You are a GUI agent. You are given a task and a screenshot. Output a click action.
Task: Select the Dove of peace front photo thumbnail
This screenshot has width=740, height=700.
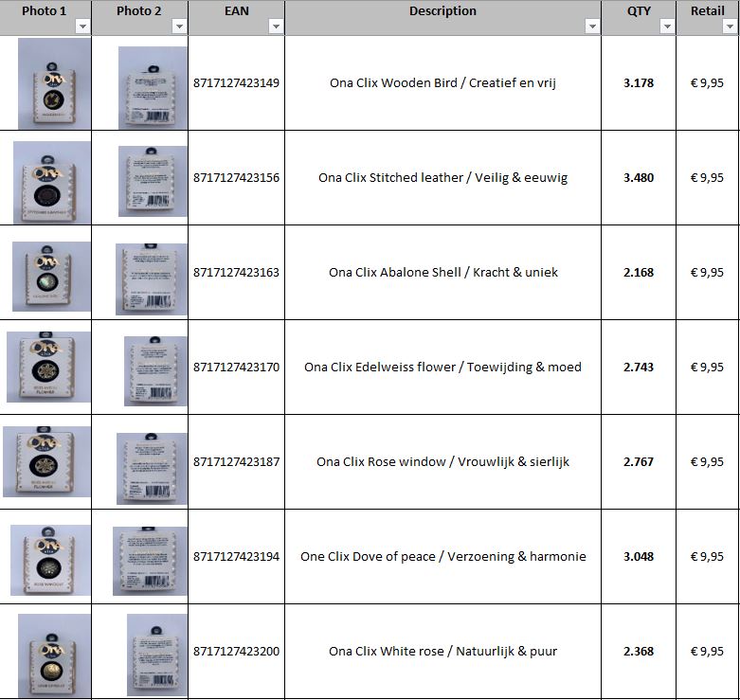pos(50,561)
